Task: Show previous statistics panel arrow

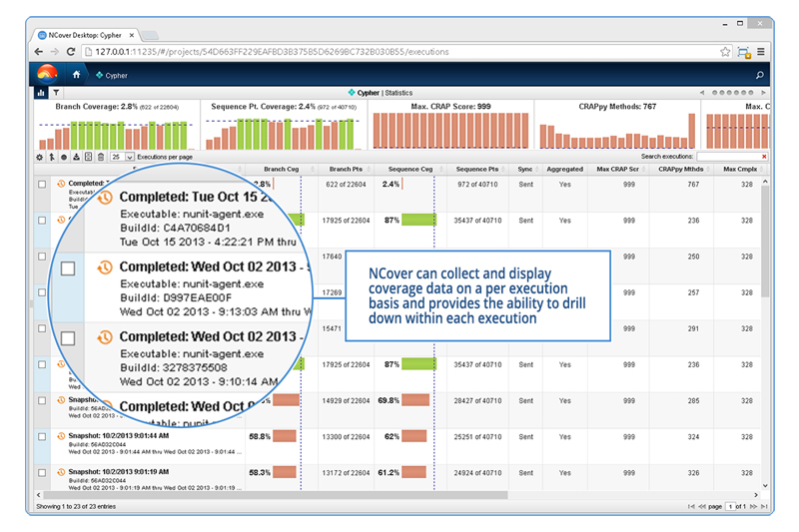Action: [x=702, y=93]
